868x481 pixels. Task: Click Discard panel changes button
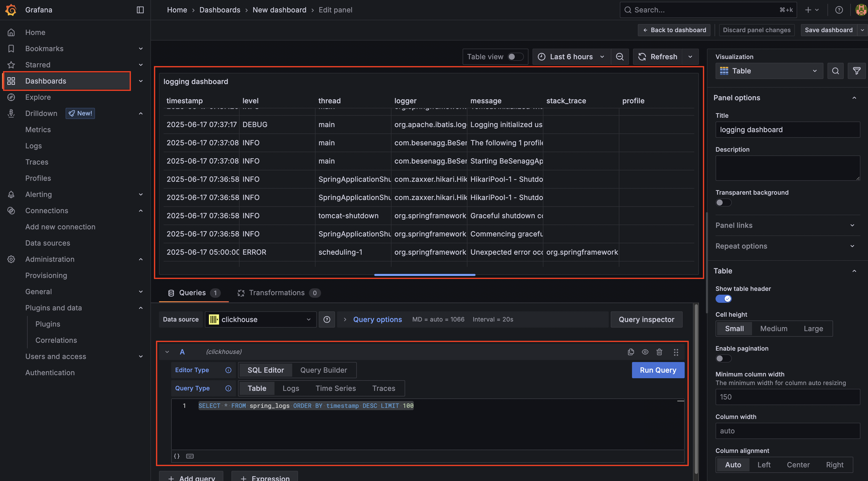[x=757, y=30]
